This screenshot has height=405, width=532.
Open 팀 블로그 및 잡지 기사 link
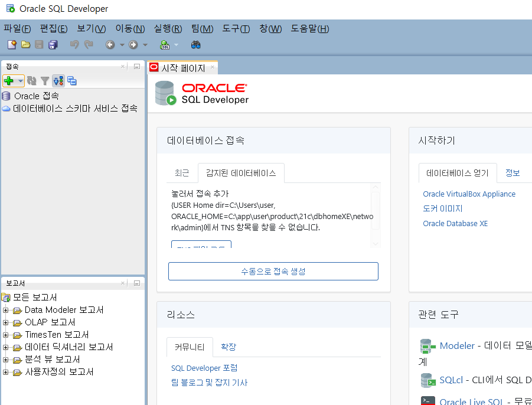(210, 383)
